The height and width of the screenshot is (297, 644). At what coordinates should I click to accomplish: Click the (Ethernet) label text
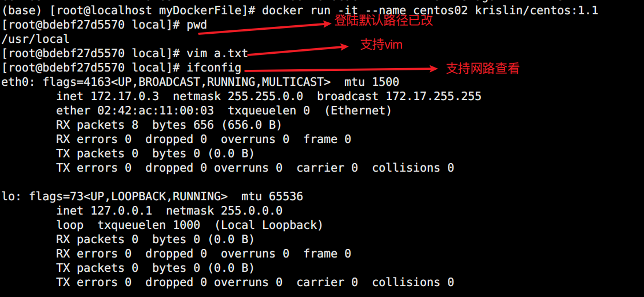tap(357, 110)
